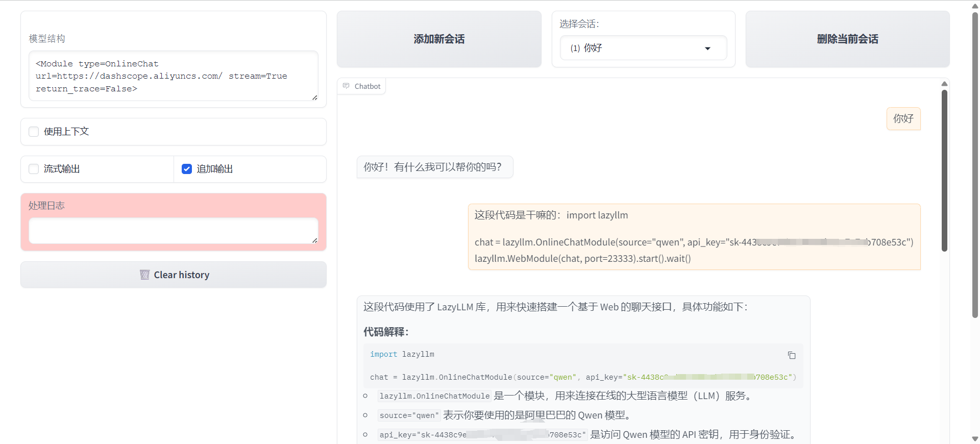Click the page vertical scrollbar thumb
Screen dimensions: 980x444
tap(975, 164)
